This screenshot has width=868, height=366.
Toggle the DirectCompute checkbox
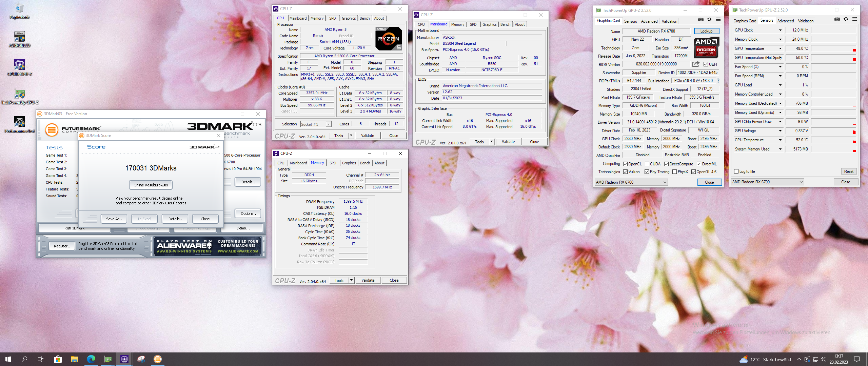[666, 164]
